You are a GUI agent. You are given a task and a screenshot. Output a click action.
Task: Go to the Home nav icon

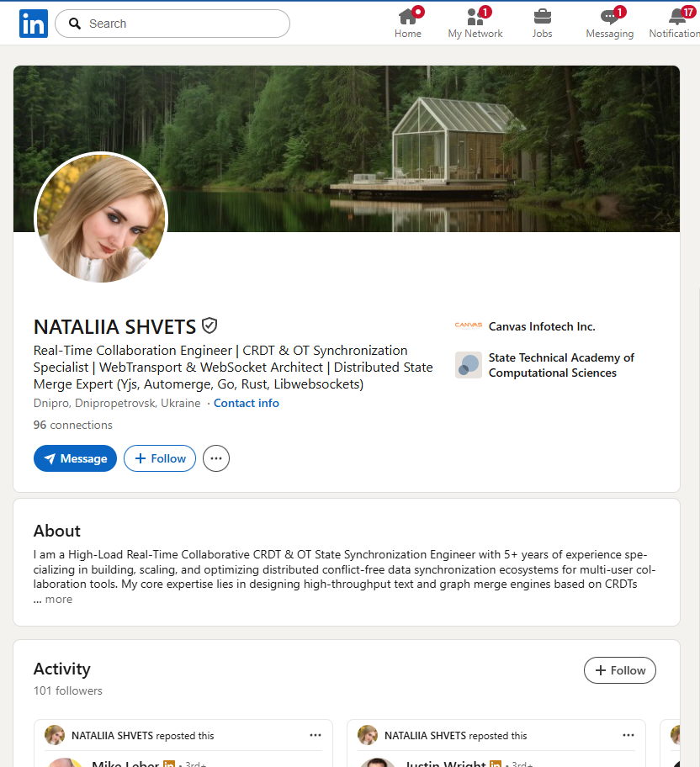408,17
